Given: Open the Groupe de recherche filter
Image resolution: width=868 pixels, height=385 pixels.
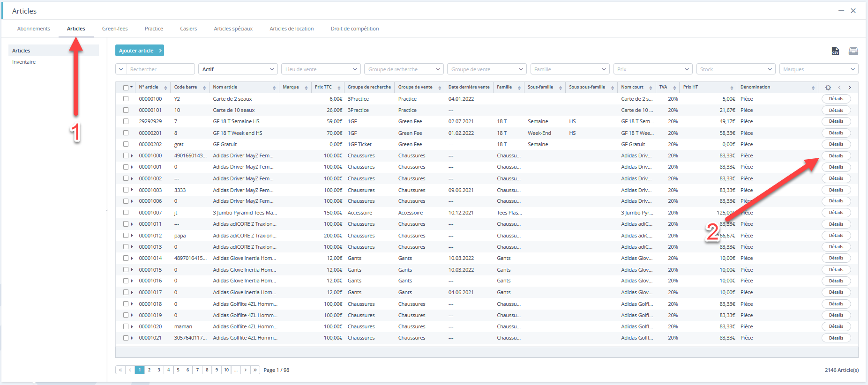Looking at the screenshot, I should [404, 69].
